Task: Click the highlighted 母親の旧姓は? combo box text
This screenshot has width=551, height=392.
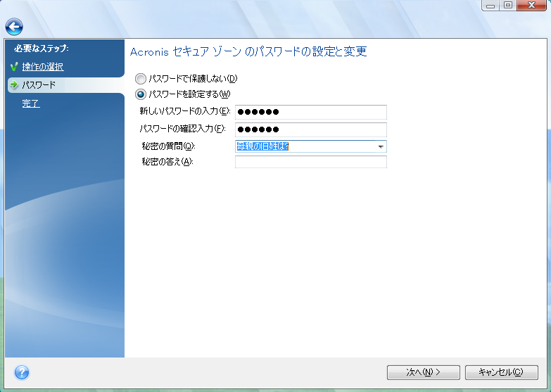Action: [x=263, y=146]
